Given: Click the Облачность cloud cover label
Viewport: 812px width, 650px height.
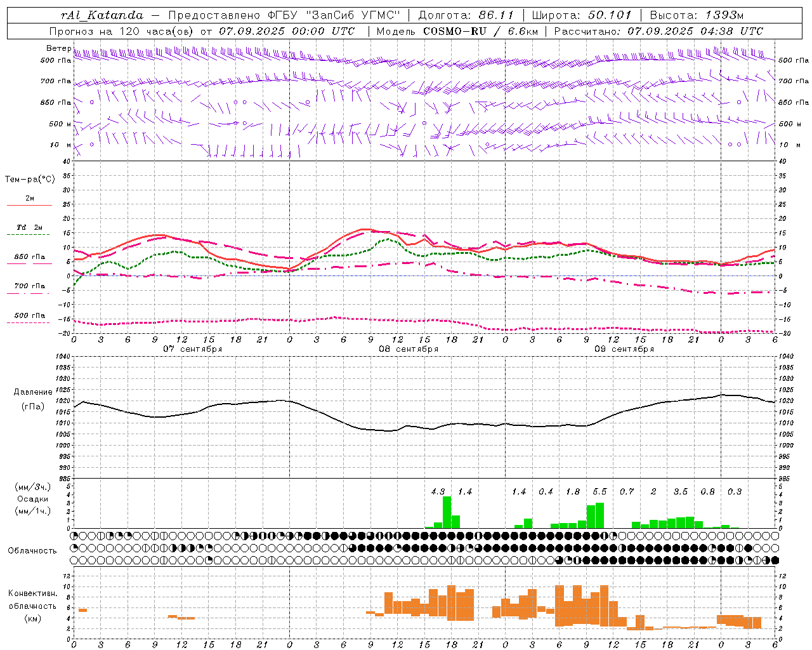Looking at the screenshot, I should click(x=32, y=551).
